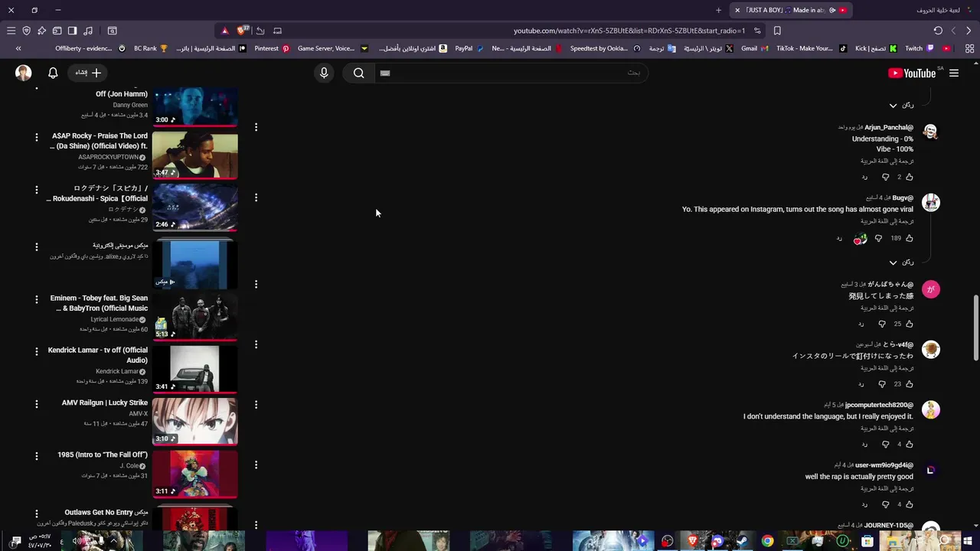Viewport: 980px width, 551px height.
Task: Click the YouTube create plus button
Action: (x=89, y=73)
